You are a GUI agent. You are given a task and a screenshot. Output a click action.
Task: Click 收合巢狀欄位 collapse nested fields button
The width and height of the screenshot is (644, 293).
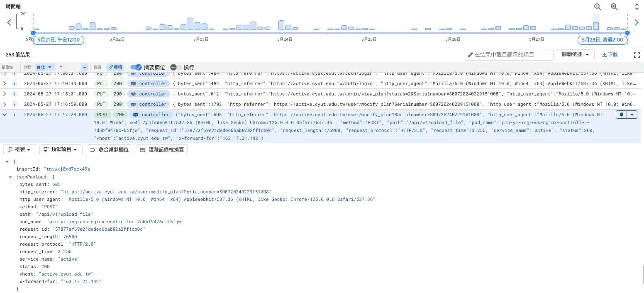109,150
